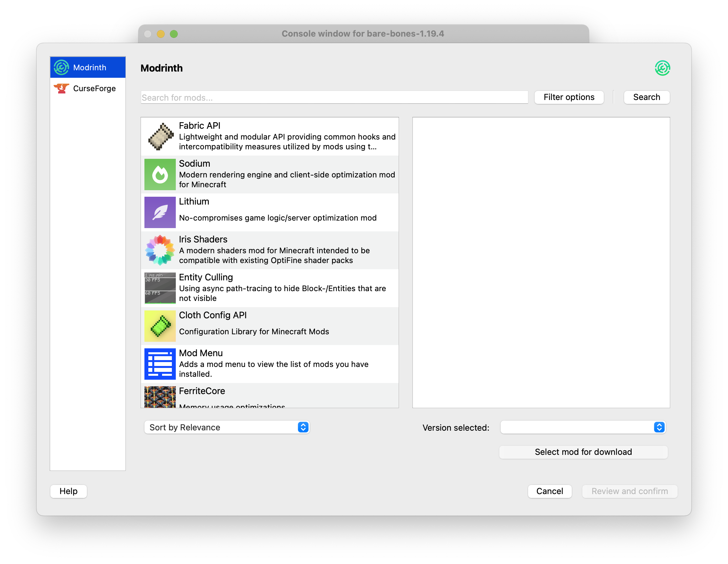Viewport: 728px width, 564px height.
Task: Open Filter options
Action: pos(569,97)
